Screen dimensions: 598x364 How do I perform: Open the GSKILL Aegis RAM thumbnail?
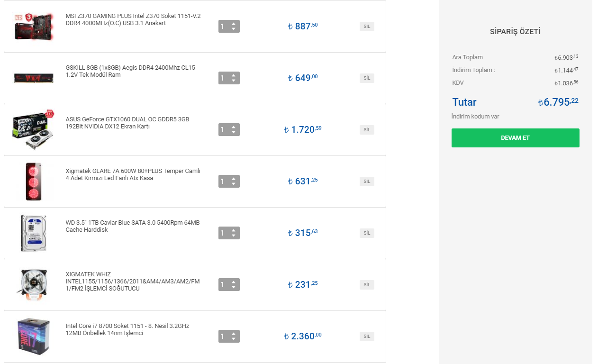coord(33,78)
